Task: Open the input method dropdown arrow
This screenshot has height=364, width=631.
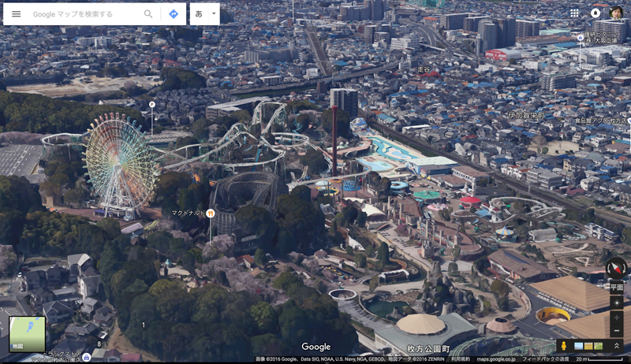Action: (213, 14)
